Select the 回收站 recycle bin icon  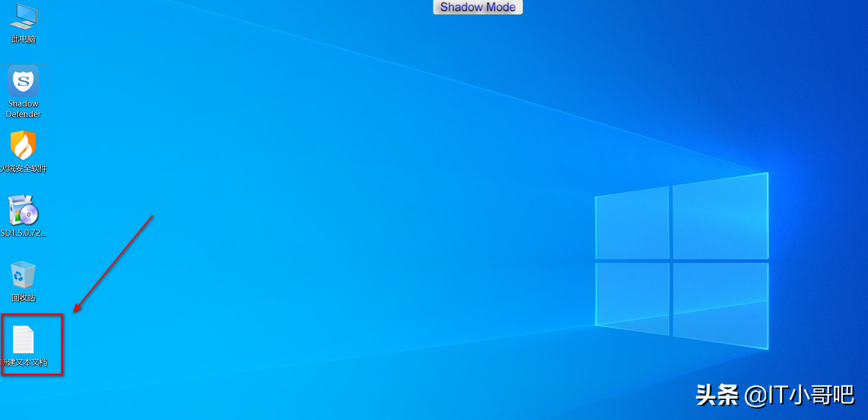(23, 274)
